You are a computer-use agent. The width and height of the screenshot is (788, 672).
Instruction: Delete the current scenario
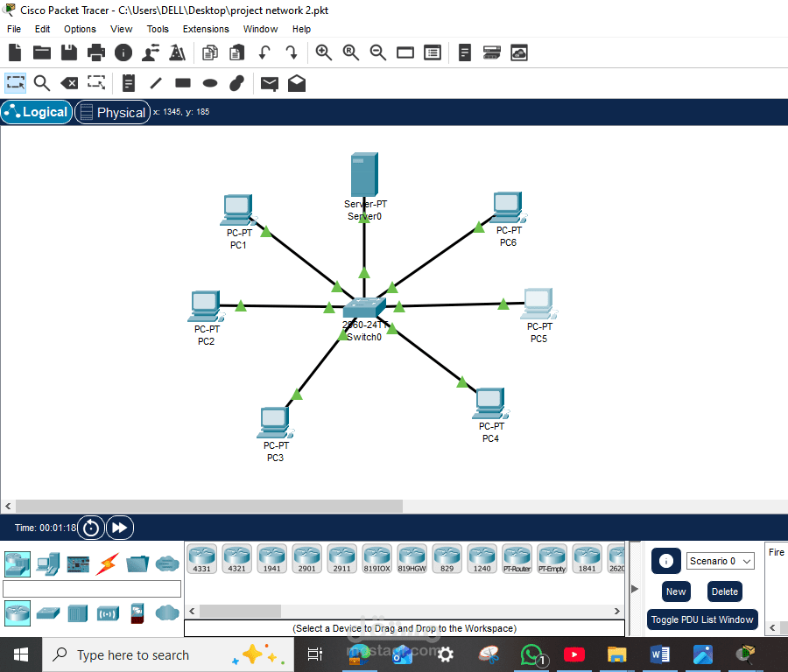point(724,591)
